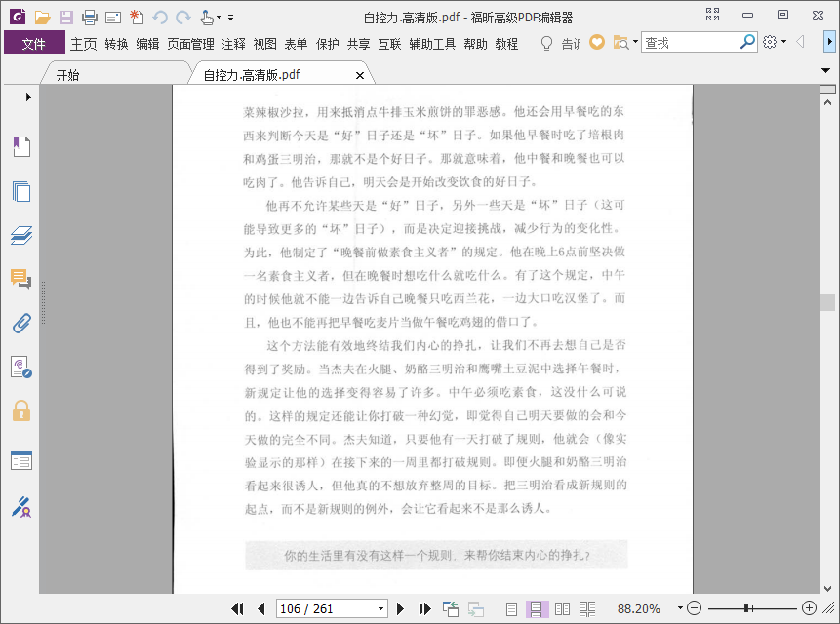Viewport: 840px width, 624px height.
Task: Jump to last page button
Action: click(x=424, y=608)
